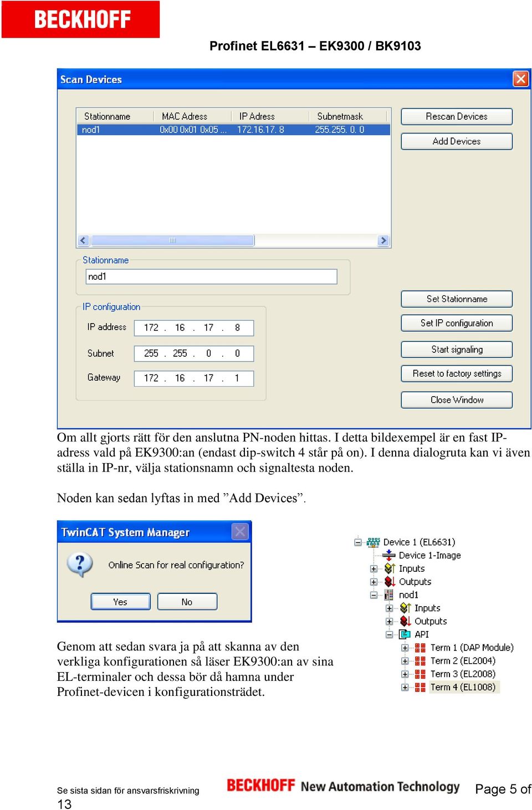This screenshot has width=532, height=810.
Task: Expand Inputs under nod1
Action: click(x=389, y=608)
